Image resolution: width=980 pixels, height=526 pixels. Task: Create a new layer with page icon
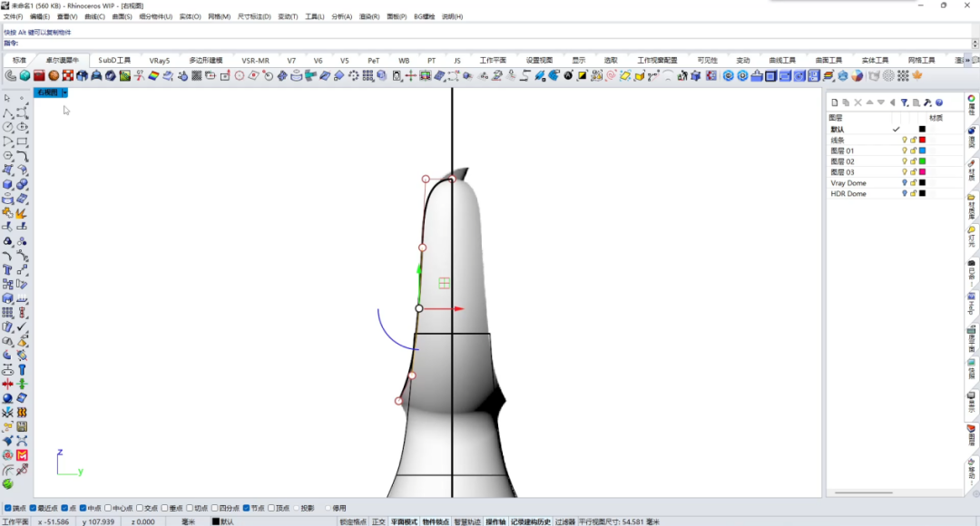835,102
